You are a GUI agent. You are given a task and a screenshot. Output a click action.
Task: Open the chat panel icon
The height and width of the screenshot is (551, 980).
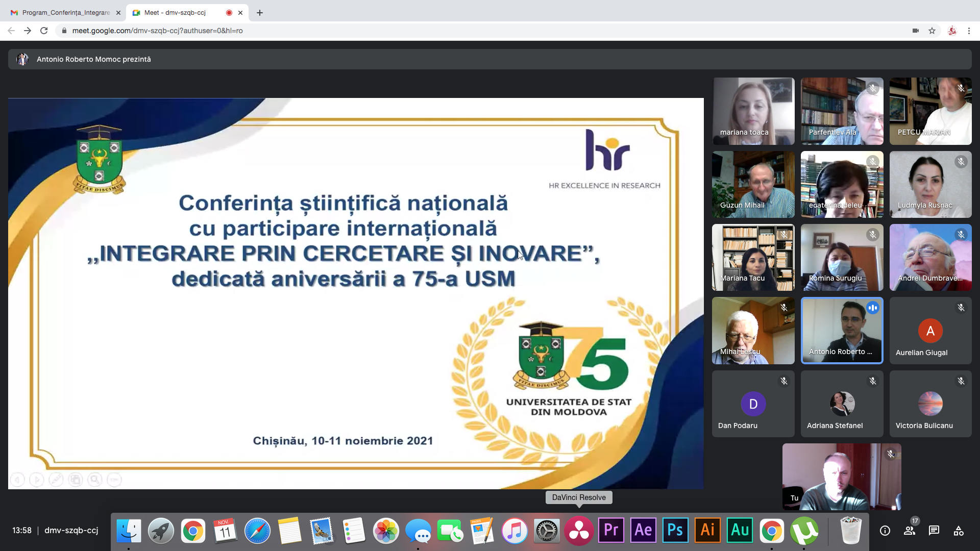[x=934, y=531]
